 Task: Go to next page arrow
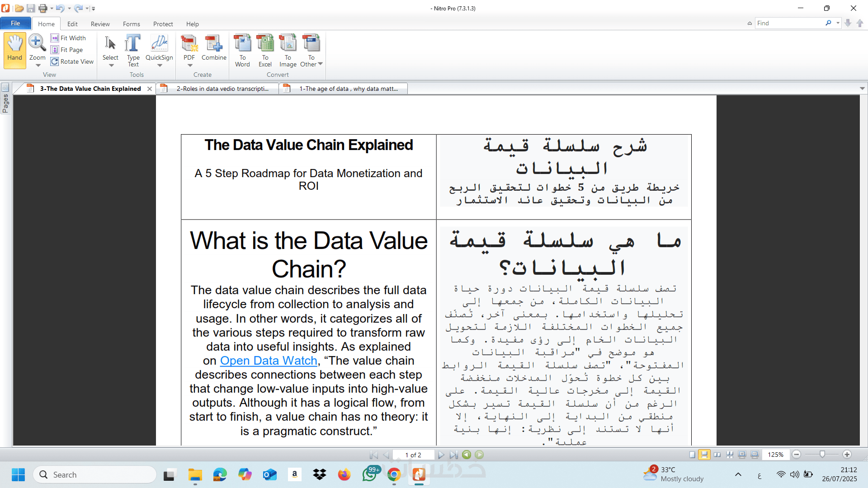point(441,455)
